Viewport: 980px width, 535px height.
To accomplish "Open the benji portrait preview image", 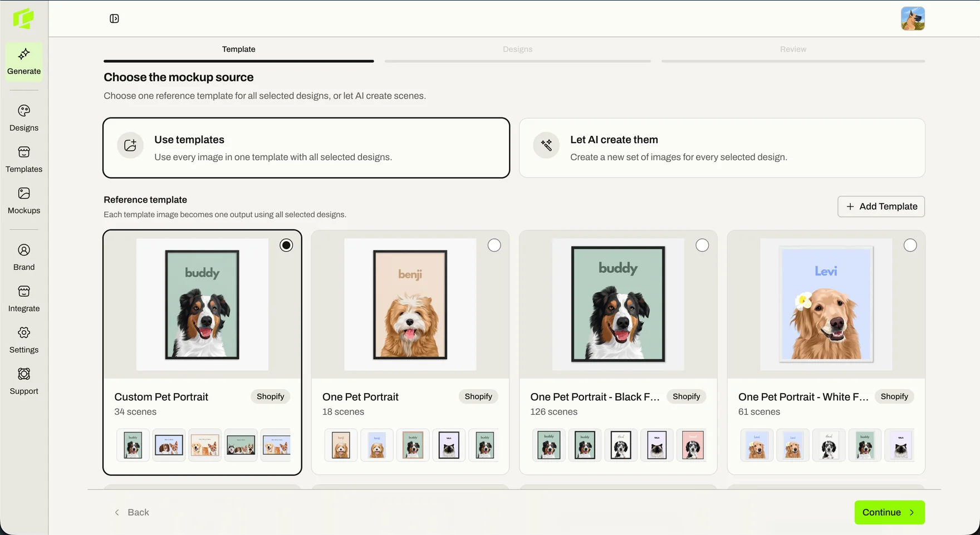I will point(410,305).
